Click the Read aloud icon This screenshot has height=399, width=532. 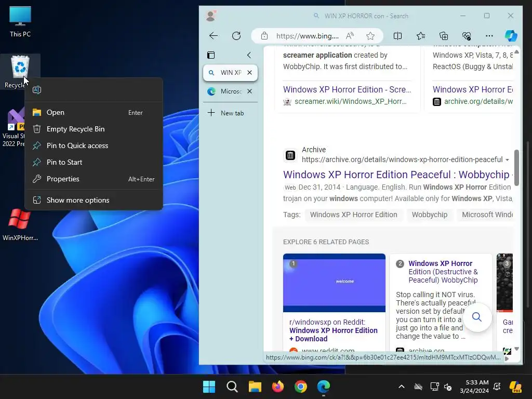point(350,36)
